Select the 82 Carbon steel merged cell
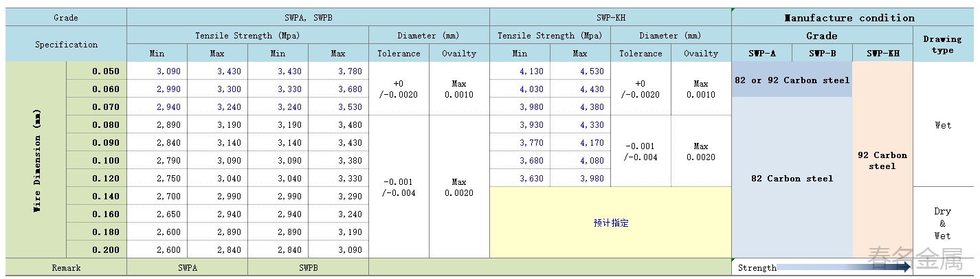 pos(792,178)
